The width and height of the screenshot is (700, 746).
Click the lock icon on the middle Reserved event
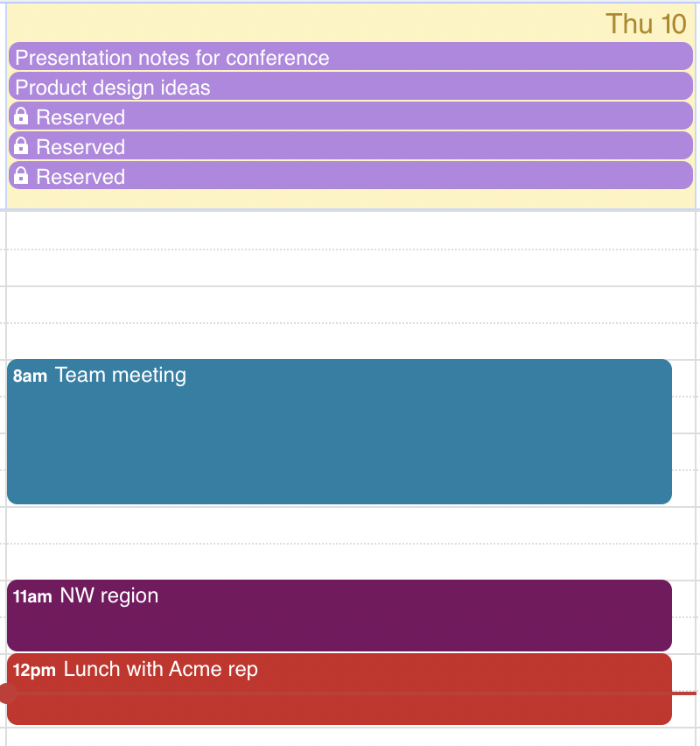click(x=21, y=145)
